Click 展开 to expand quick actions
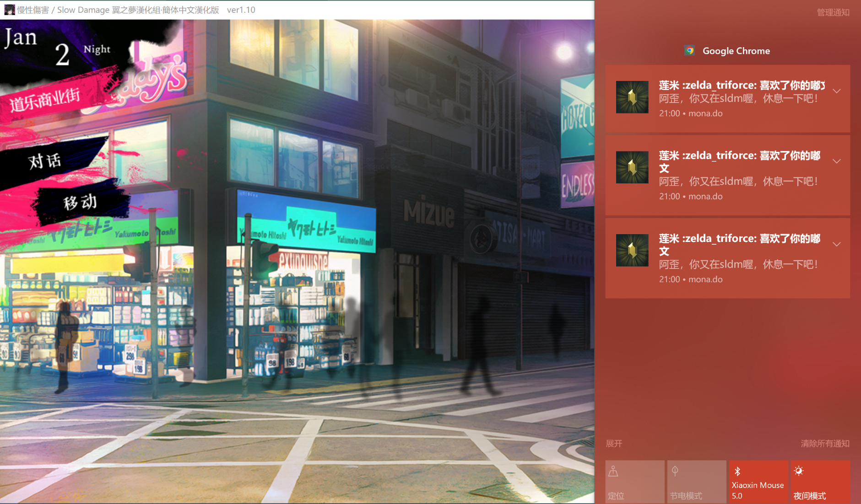 pos(614,444)
